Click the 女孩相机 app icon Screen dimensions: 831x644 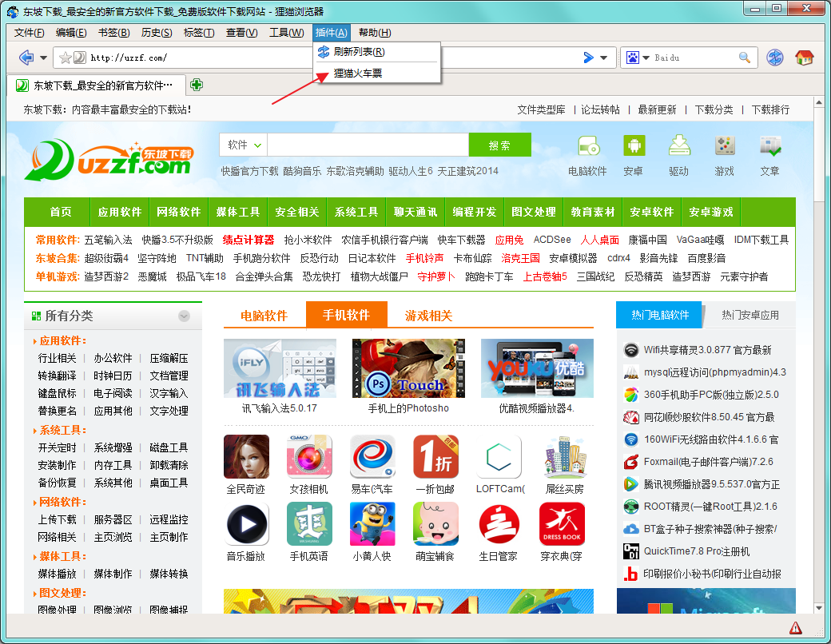[309, 456]
